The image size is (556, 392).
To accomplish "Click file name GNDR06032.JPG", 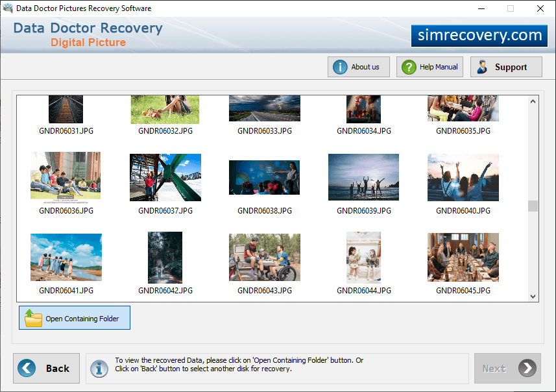I will [165, 131].
